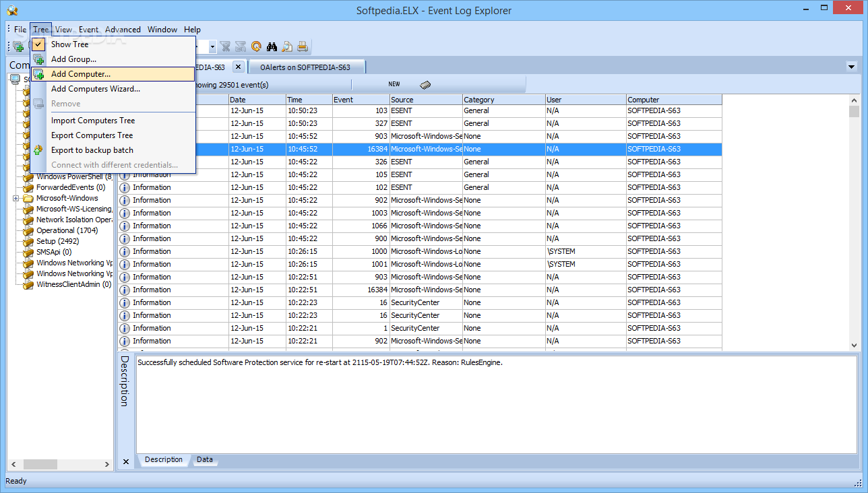
Task: Sort by the Source column header
Action: point(426,100)
